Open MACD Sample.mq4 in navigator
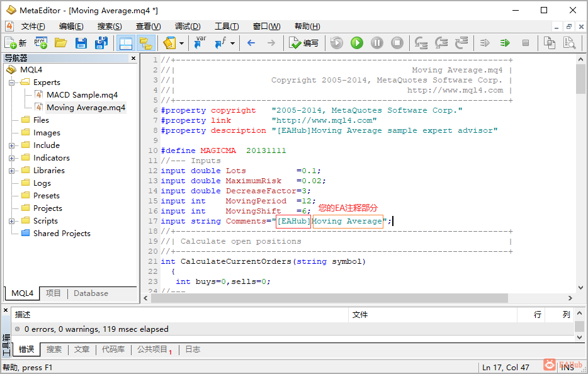 81,95
